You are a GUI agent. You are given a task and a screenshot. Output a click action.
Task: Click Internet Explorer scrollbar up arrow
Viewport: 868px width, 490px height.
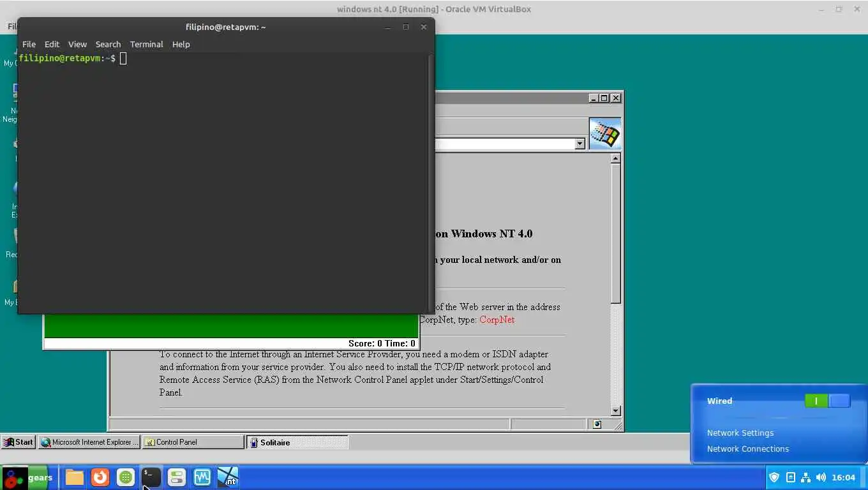[x=615, y=158]
